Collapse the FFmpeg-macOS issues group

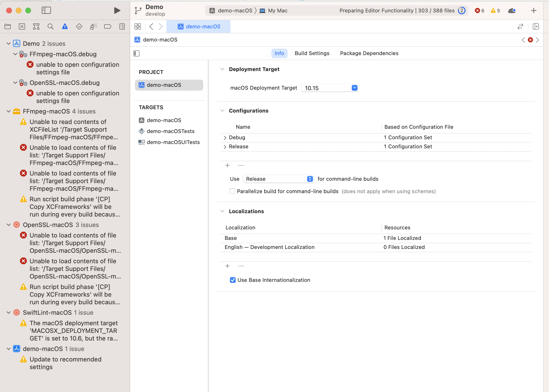(x=9, y=111)
